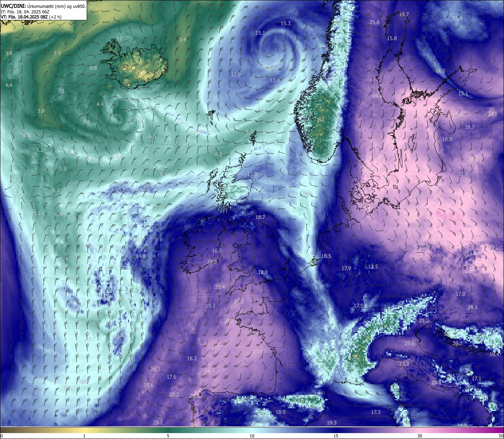Select the 21.6 map value

pyautogui.click(x=463, y=174)
